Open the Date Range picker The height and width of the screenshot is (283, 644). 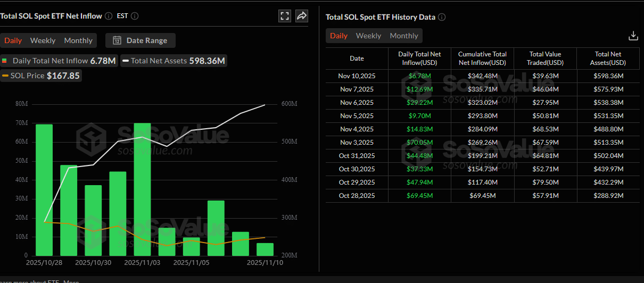click(x=141, y=40)
